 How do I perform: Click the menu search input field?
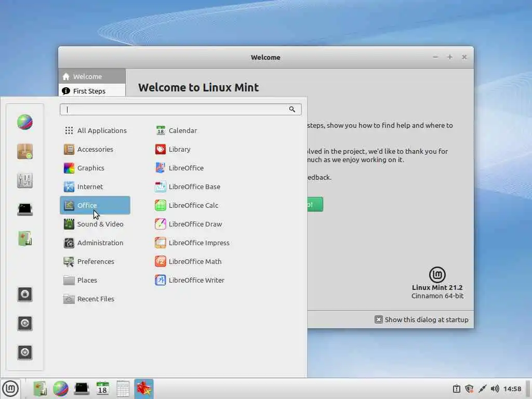[x=180, y=109]
